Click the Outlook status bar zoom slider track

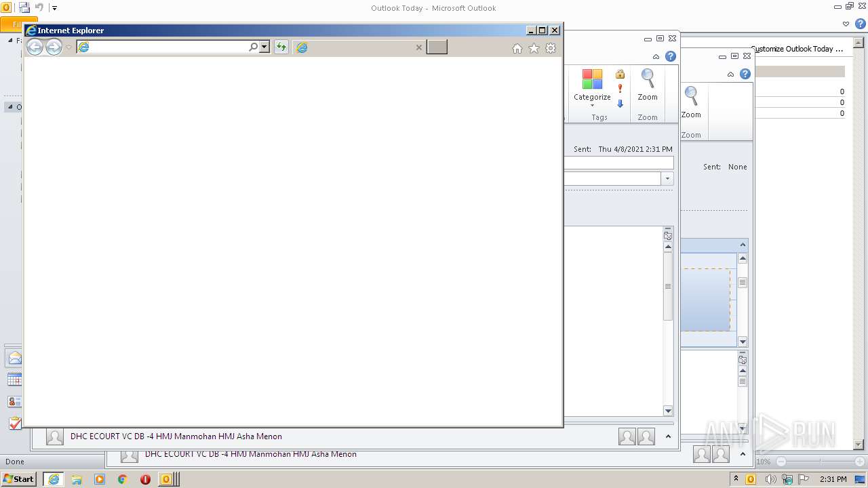click(x=821, y=462)
